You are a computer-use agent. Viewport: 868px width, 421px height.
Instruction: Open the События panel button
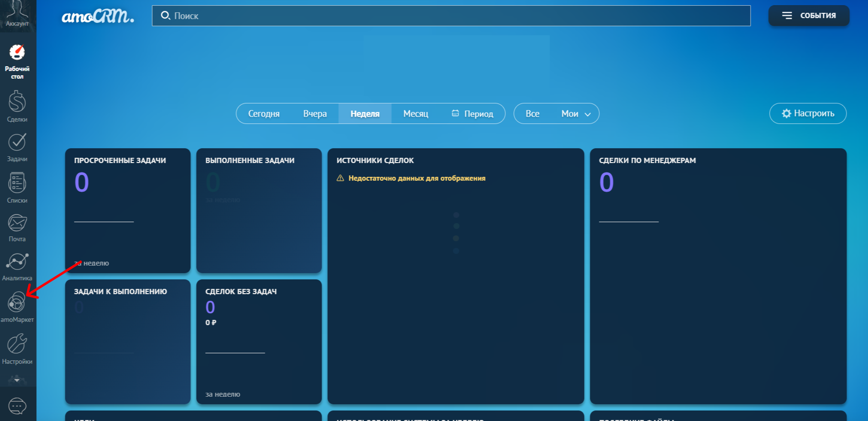[x=808, y=16]
